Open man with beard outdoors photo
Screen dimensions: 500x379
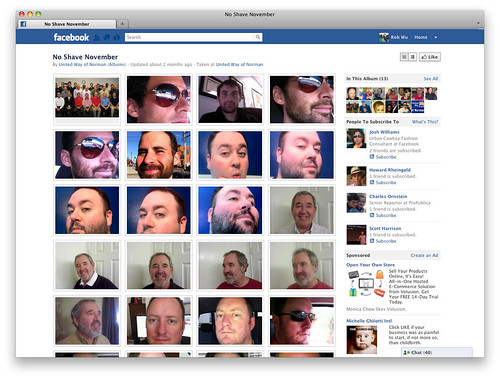tap(159, 155)
